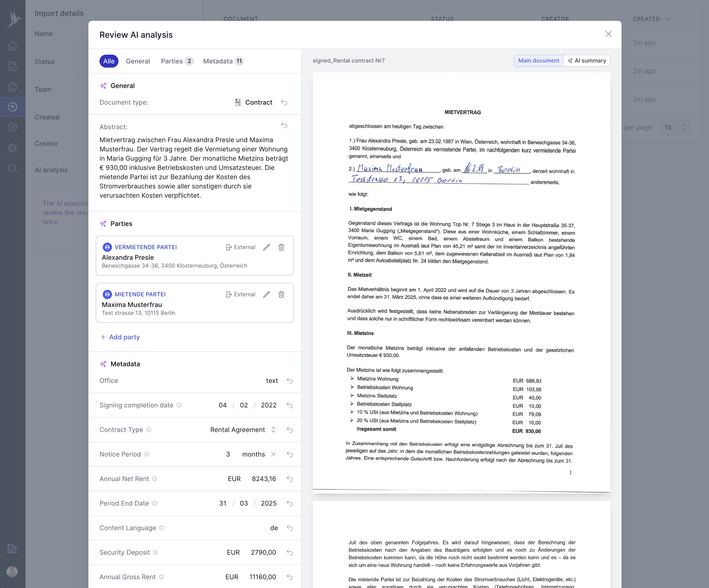Open the items per page selector
The image size is (709, 588).
tap(674, 127)
